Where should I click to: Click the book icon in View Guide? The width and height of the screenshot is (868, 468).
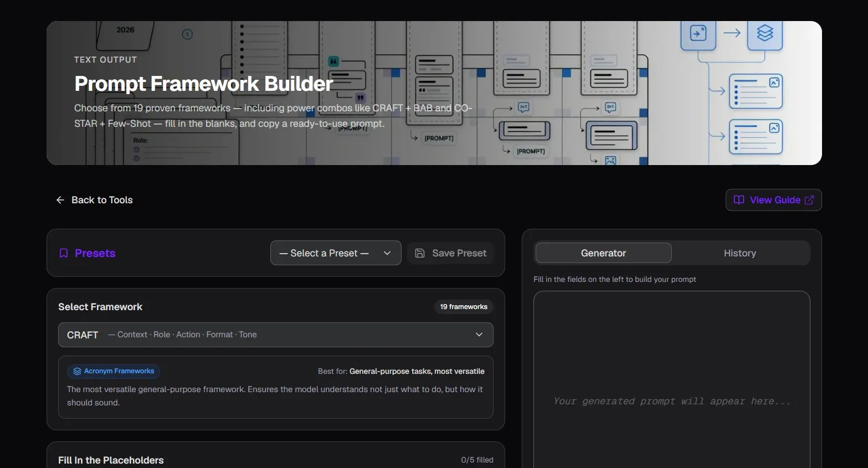tap(739, 200)
